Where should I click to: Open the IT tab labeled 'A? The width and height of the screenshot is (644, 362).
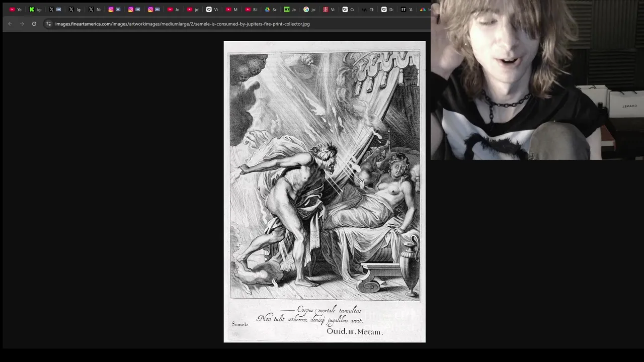click(408, 10)
